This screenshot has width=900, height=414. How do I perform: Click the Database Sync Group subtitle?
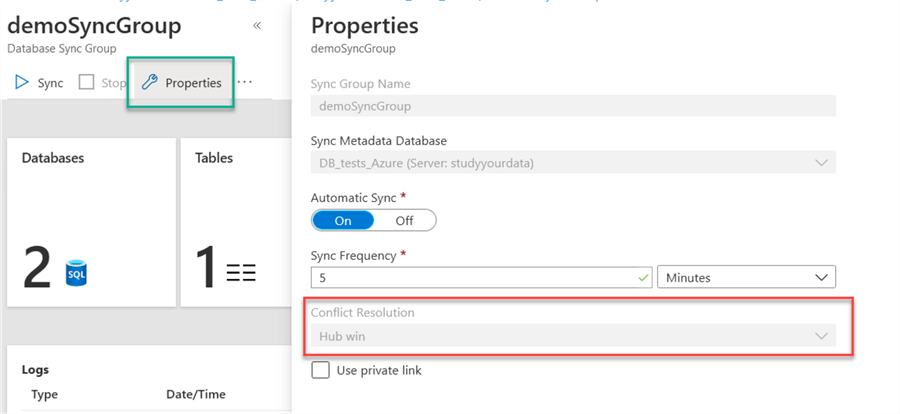point(61,49)
